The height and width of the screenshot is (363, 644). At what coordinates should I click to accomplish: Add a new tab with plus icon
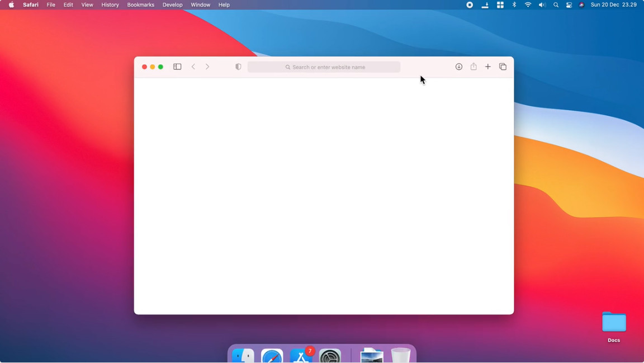click(488, 67)
